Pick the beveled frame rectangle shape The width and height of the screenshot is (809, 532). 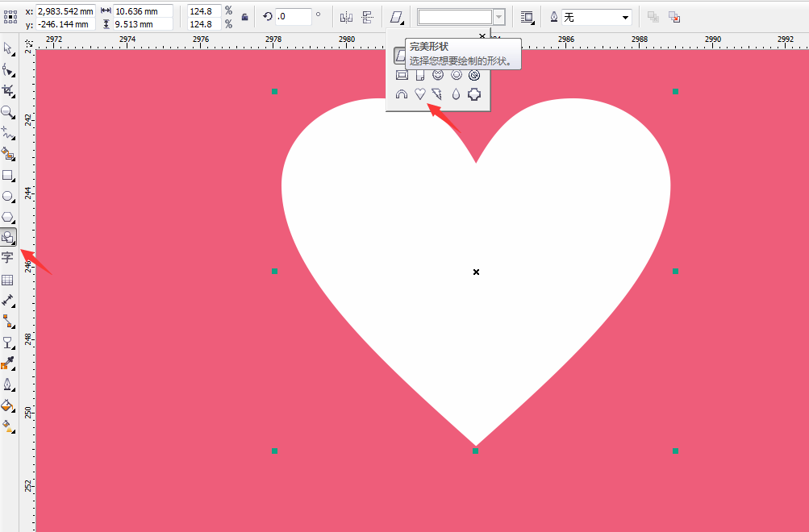click(x=402, y=75)
